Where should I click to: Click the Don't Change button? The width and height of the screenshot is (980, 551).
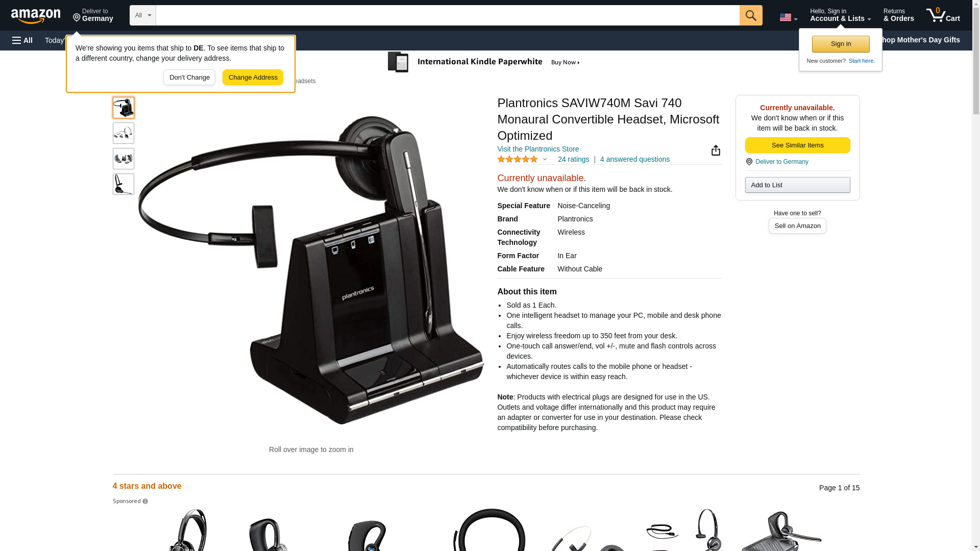(x=189, y=78)
